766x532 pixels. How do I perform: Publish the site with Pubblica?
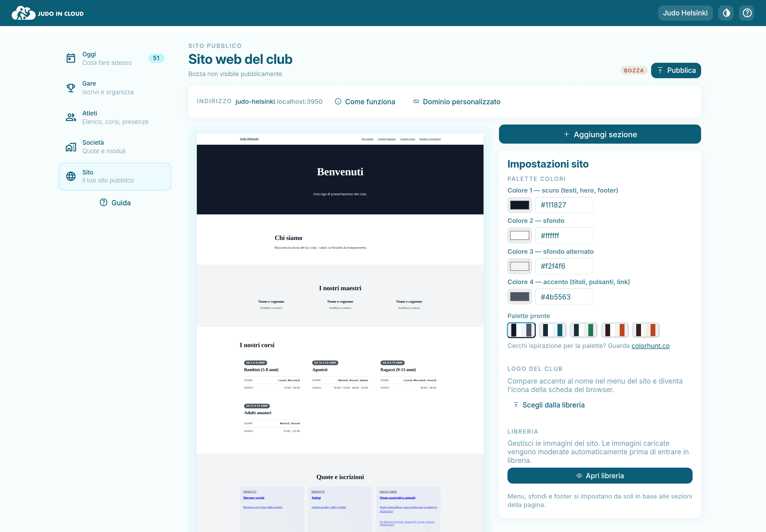click(x=676, y=71)
